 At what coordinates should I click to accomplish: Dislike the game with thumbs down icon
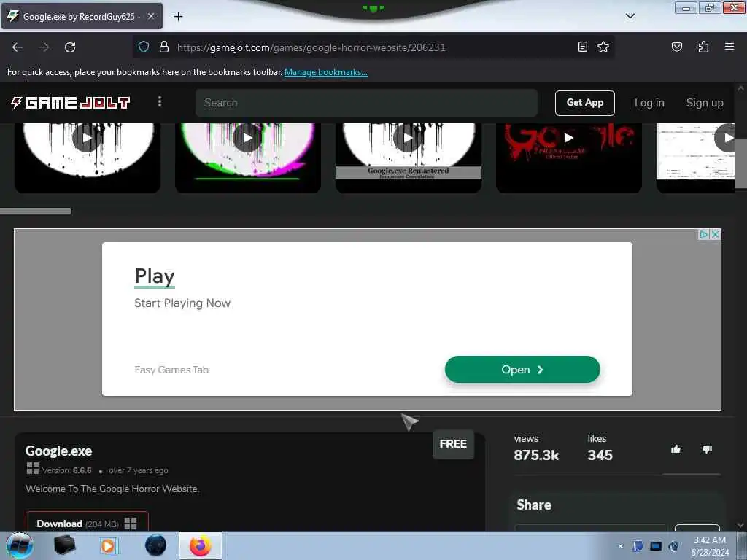(x=707, y=449)
